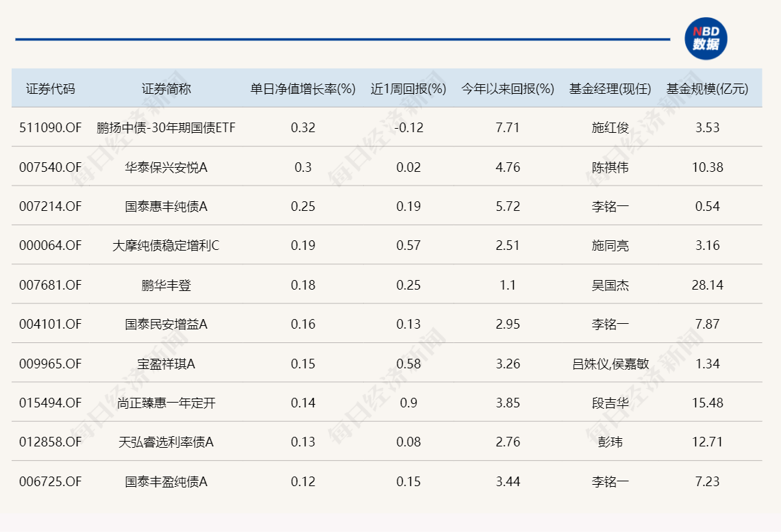The image size is (781, 532).
Task: Click fund size value 12.71
Action: point(707,442)
